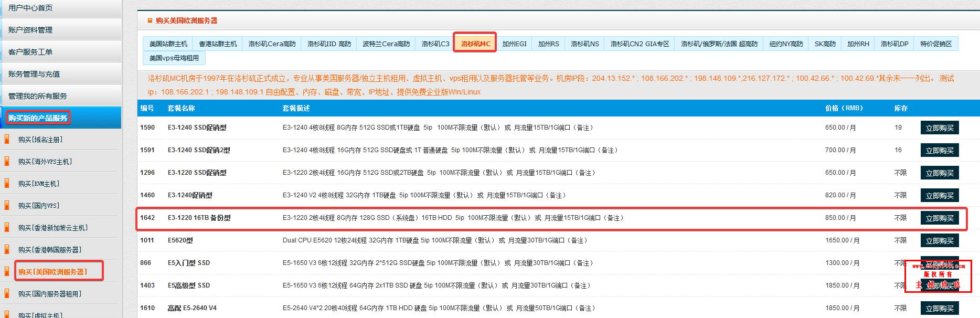
Task: Click the orange icon beside 购买[国内VPS]
Action: click(x=7, y=206)
